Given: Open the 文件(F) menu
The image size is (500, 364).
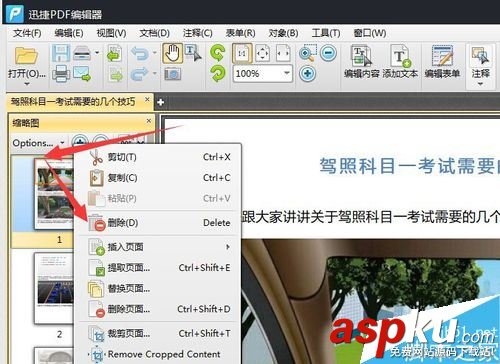Looking at the screenshot, I should coord(27,33).
